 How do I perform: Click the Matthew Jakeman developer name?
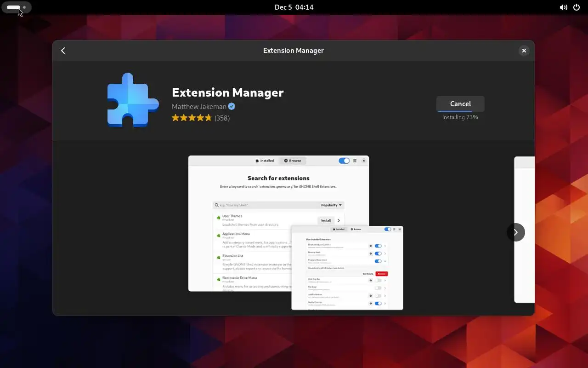click(199, 106)
